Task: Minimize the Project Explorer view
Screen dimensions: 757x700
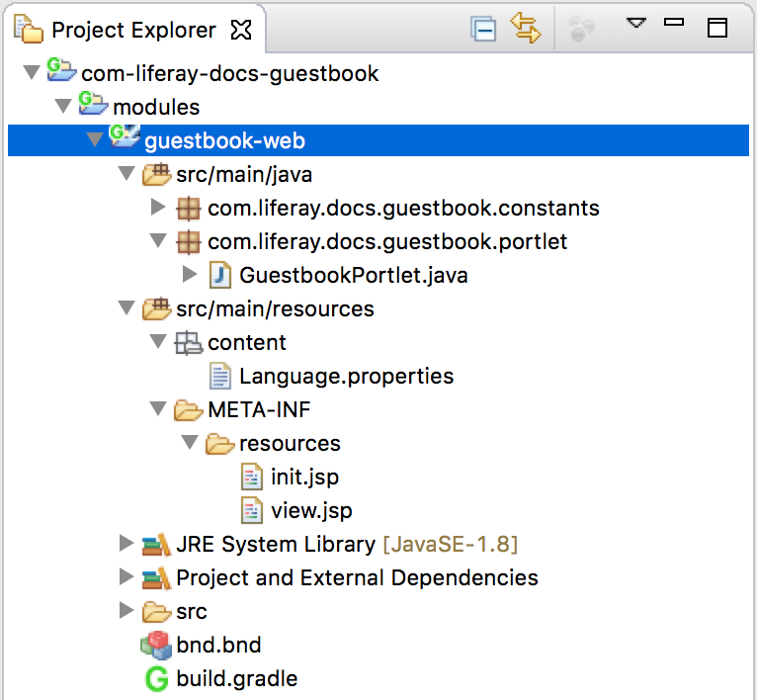Action: [x=674, y=22]
